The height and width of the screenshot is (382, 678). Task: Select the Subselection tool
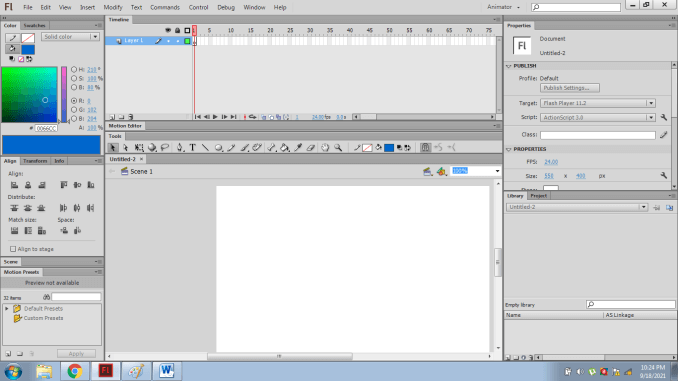(x=125, y=148)
